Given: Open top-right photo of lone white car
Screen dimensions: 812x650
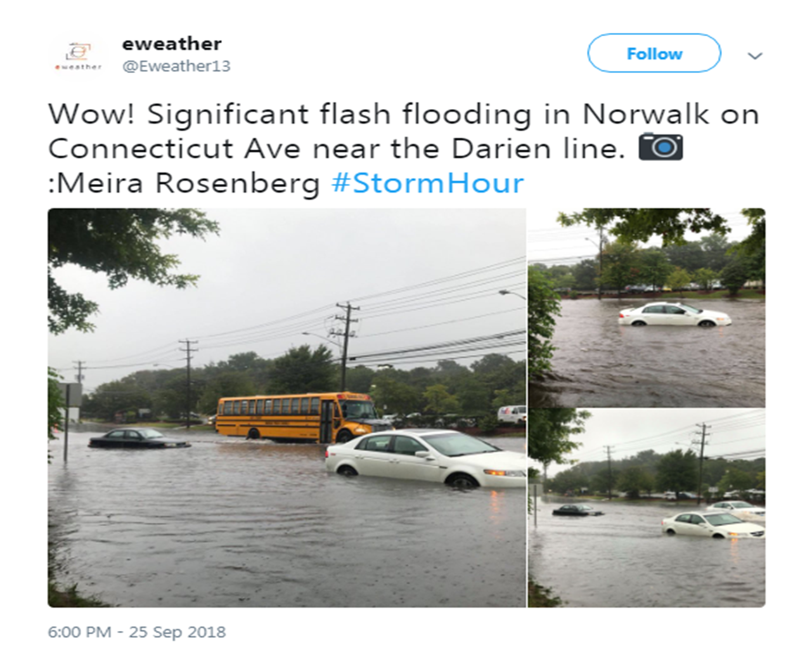Looking at the screenshot, I should coord(647,308).
